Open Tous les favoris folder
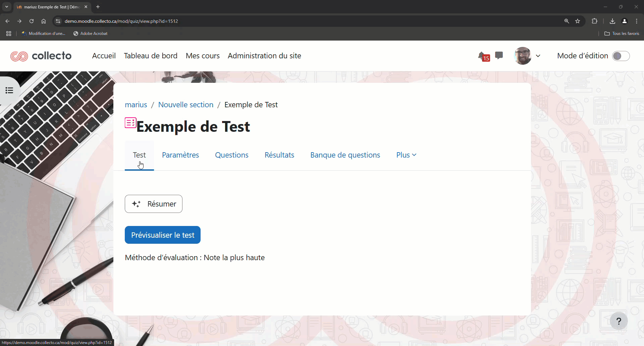The width and height of the screenshot is (644, 346). click(622, 34)
